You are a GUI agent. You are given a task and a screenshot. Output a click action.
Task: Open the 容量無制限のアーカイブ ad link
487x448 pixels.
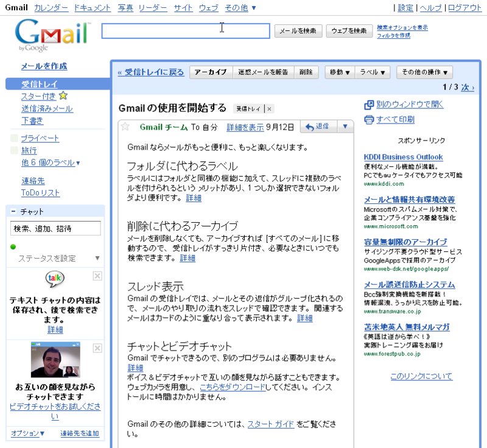[x=405, y=242]
